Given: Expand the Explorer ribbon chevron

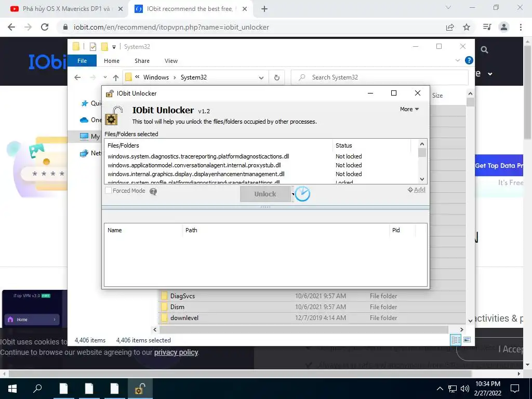Looking at the screenshot, I should pos(458,60).
